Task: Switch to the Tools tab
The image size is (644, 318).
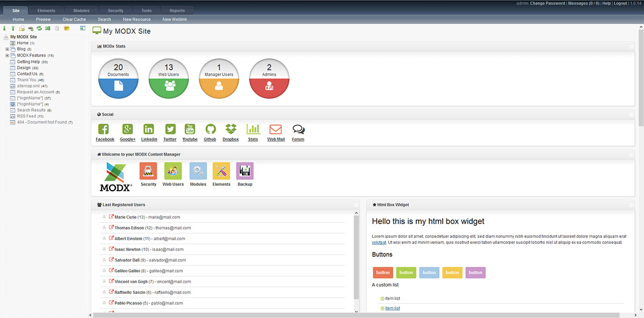Action: [147, 10]
